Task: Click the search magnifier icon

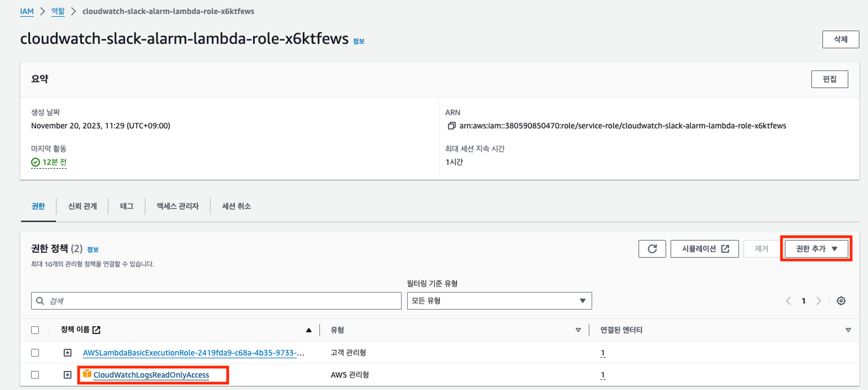Action: pos(40,301)
